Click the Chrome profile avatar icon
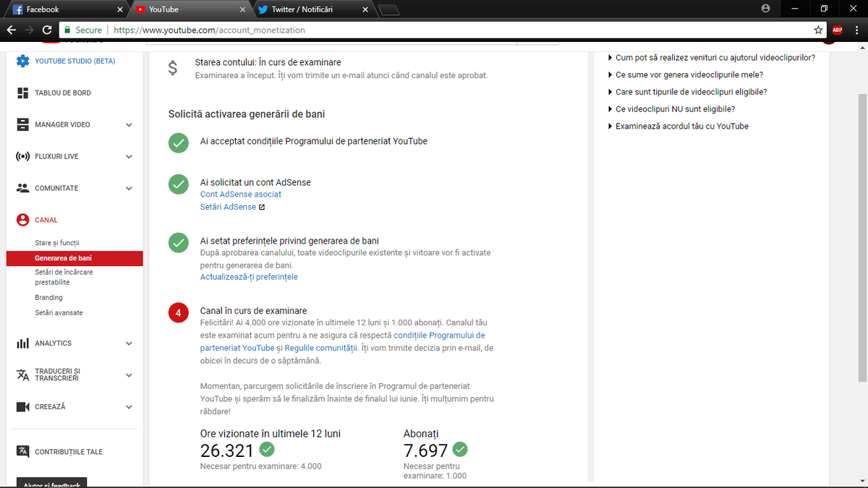The width and height of the screenshot is (868, 488). pos(766,9)
